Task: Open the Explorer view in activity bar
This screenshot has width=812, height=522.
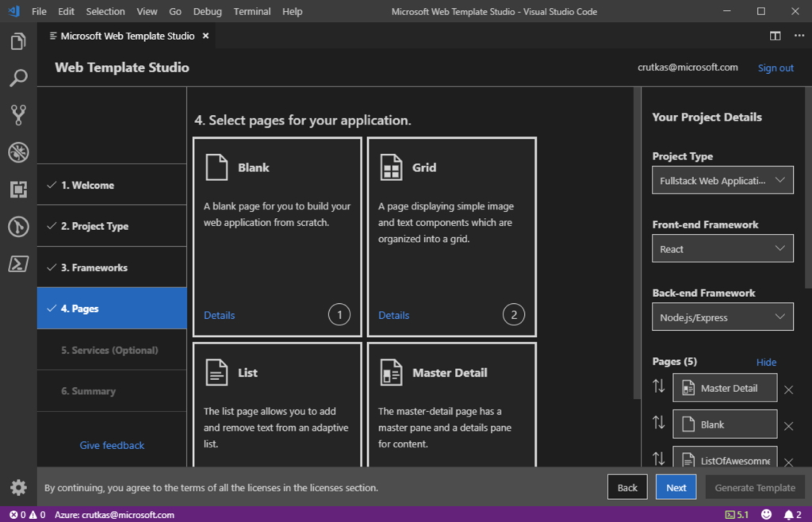Action: (18, 41)
